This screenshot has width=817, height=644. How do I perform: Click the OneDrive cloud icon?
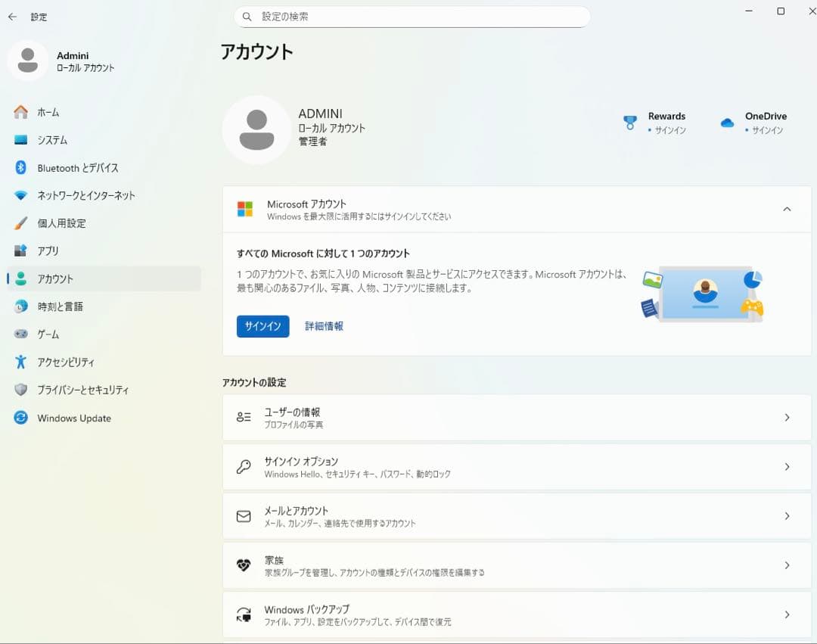[727, 122]
